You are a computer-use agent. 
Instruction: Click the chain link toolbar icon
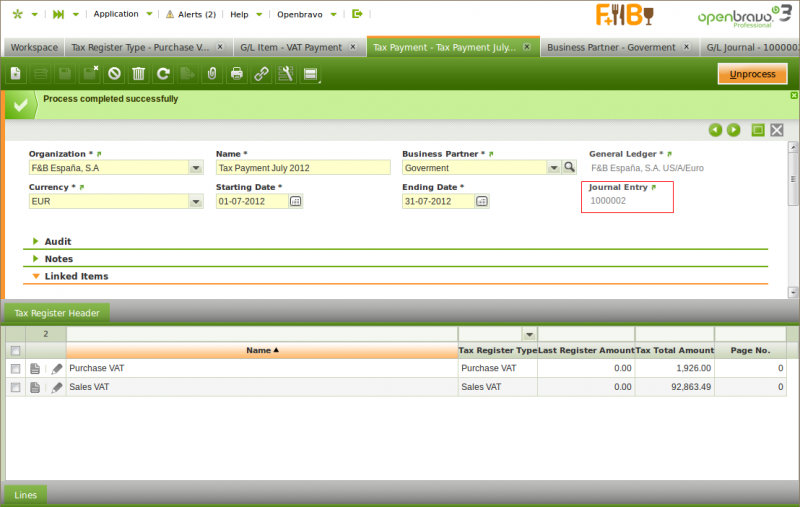click(x=260, y=74)
